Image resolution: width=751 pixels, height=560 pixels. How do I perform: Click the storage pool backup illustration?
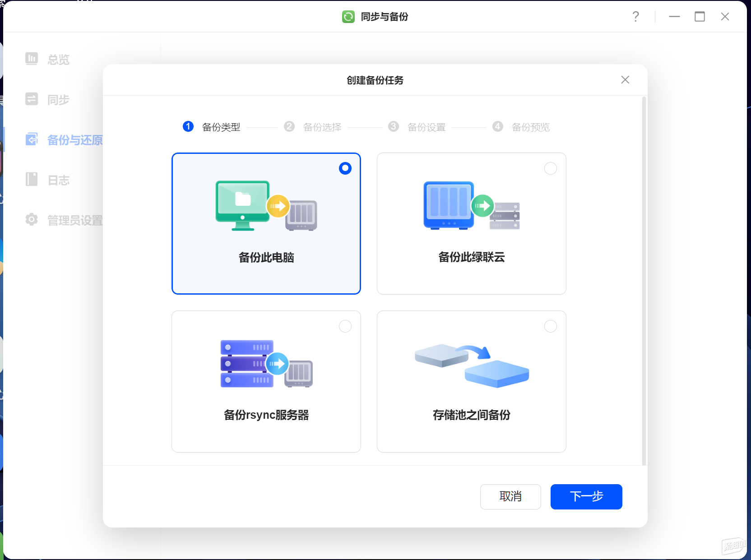(472, 366)
